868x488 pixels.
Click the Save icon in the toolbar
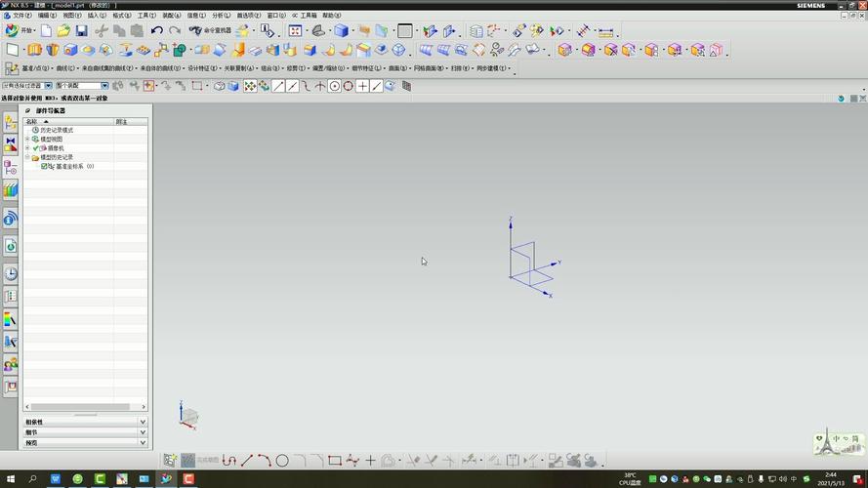[82, 31]
